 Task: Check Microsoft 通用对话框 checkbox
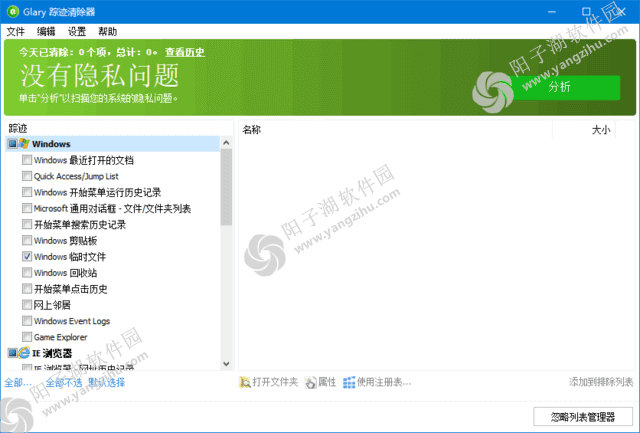(x=27, y=208)
